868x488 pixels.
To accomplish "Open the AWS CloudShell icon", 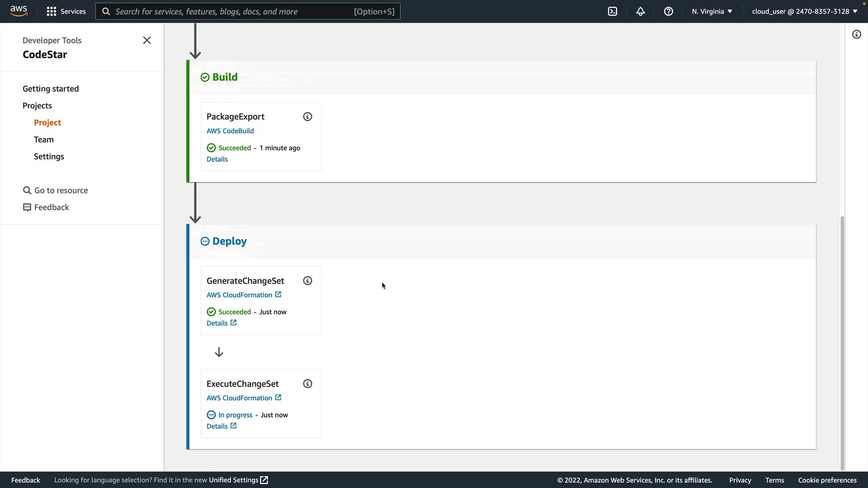I will [x=613, y=11].
